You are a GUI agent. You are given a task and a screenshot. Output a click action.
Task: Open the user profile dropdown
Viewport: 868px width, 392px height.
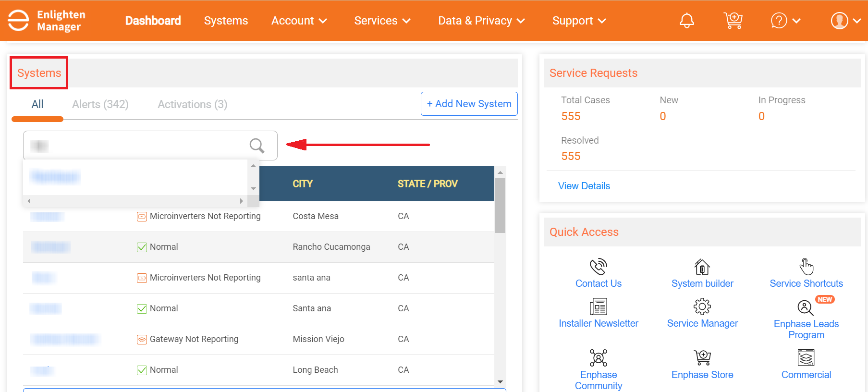tap(845, 21)
